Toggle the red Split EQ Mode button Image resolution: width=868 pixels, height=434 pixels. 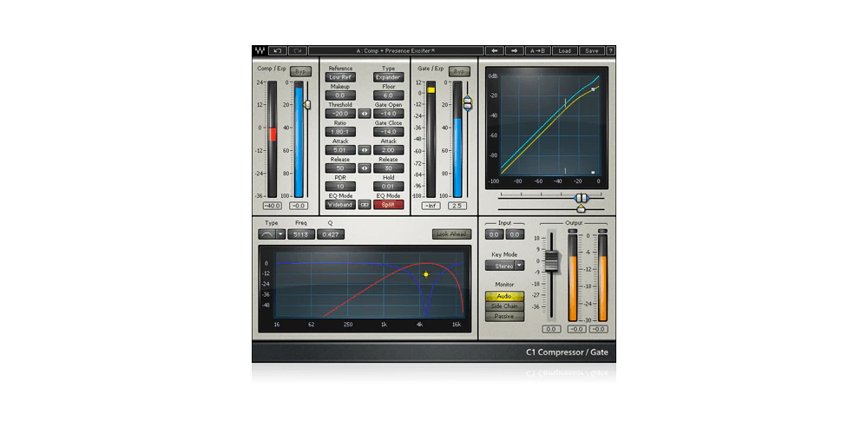[389, 205]
